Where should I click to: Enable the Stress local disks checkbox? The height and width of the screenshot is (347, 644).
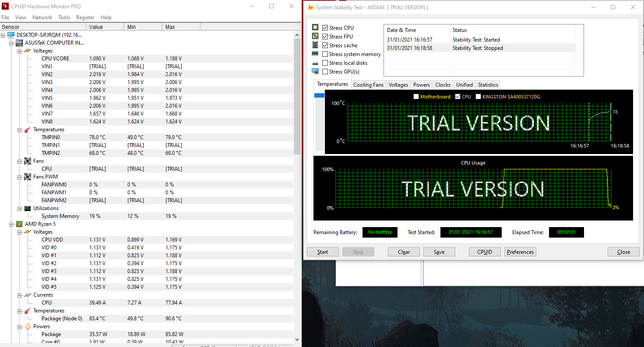[x=325, y=63]
